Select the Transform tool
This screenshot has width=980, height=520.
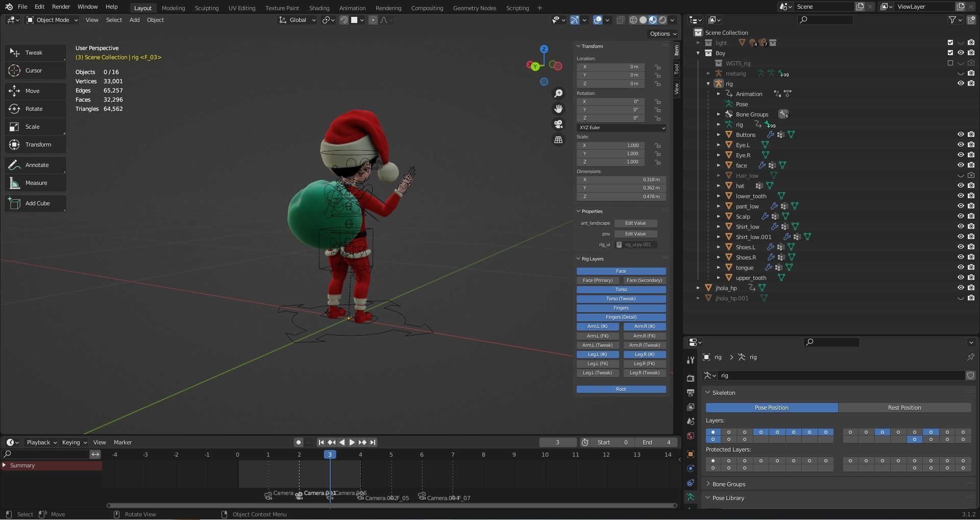(x=35, y=145)
